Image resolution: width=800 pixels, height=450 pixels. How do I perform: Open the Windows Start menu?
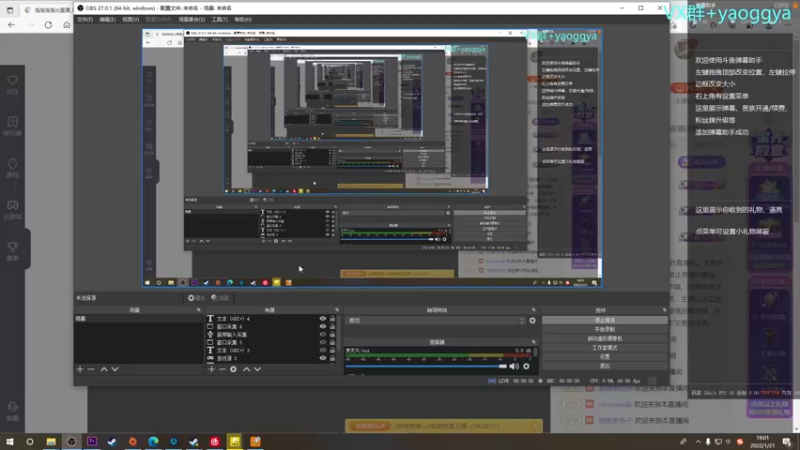click(x=10, y=441)
